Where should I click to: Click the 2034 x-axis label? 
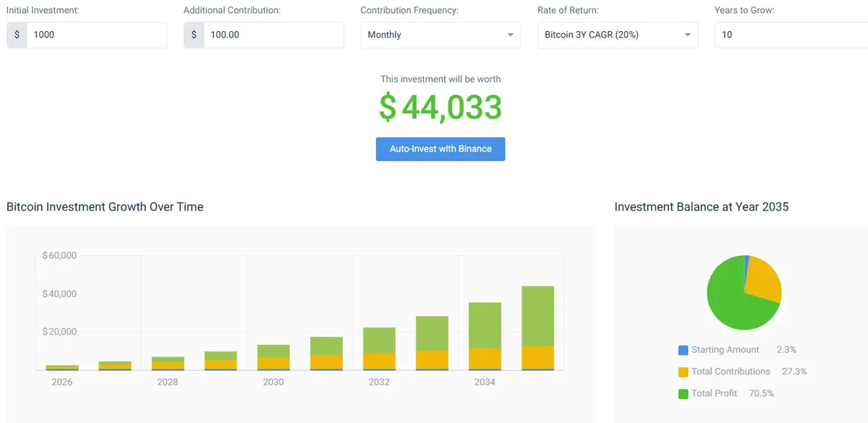pos(485,382)
